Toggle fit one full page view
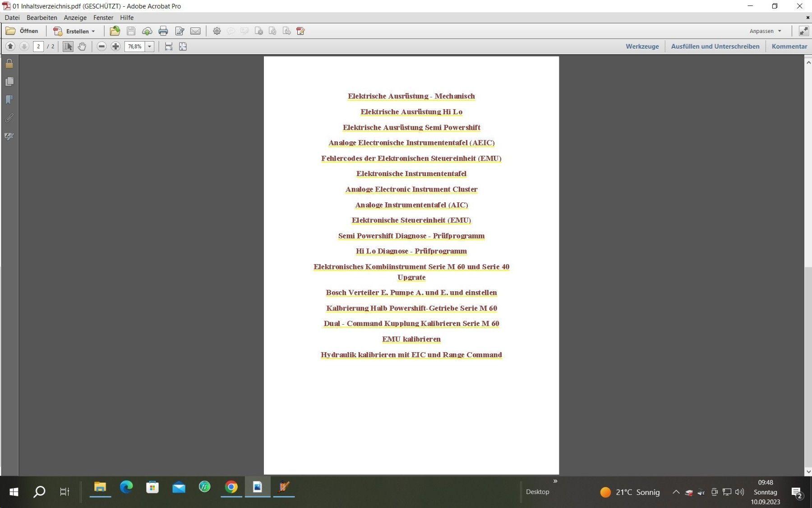 [x=183, y=47]
